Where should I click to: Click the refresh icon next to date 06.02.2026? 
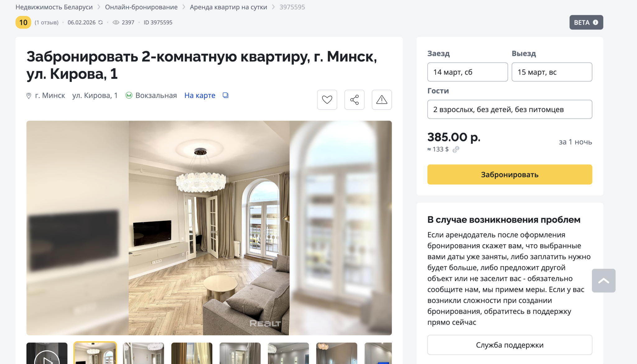click(100, 22)
